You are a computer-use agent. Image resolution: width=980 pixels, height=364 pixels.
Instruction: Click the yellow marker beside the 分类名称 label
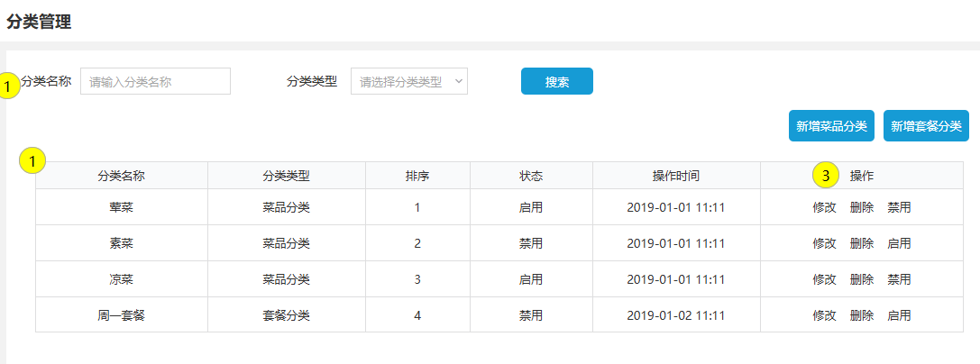(8, 86)
